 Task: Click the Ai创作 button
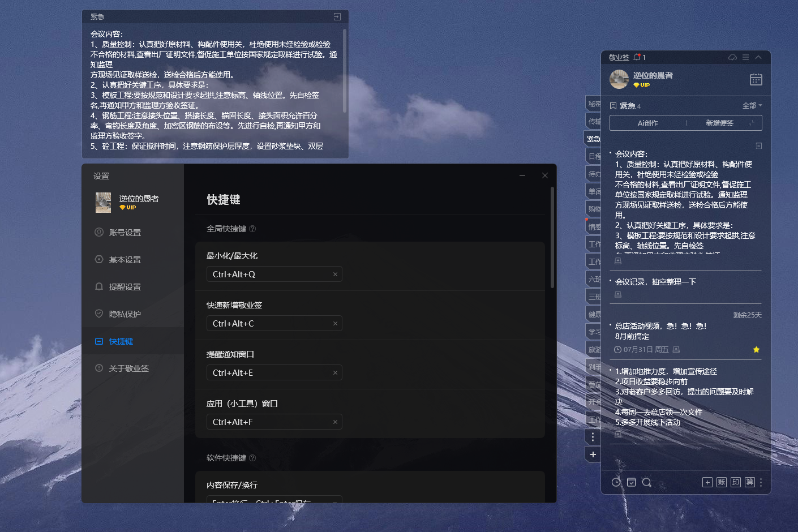pos(647,123)
